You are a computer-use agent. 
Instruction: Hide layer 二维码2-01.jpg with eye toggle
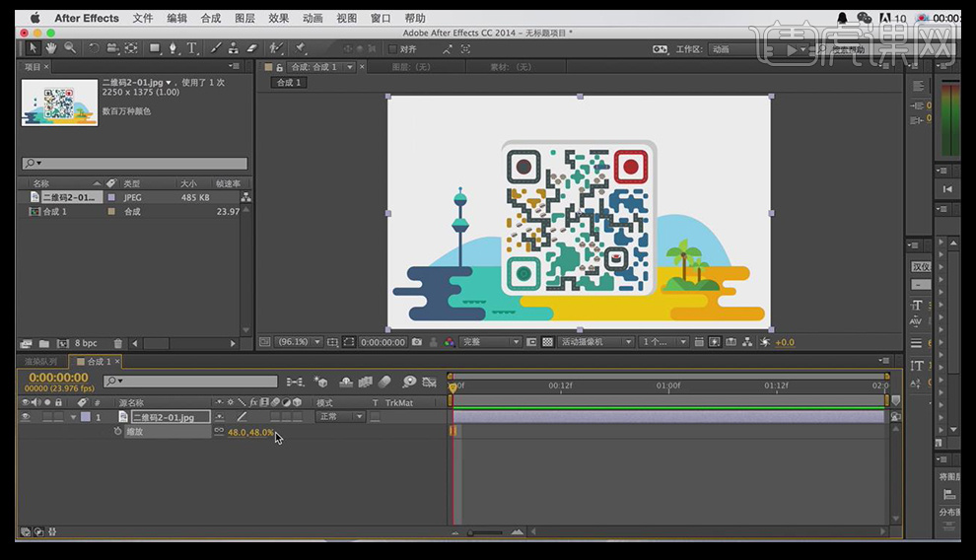pyautogui.click(x=25, y=417)
